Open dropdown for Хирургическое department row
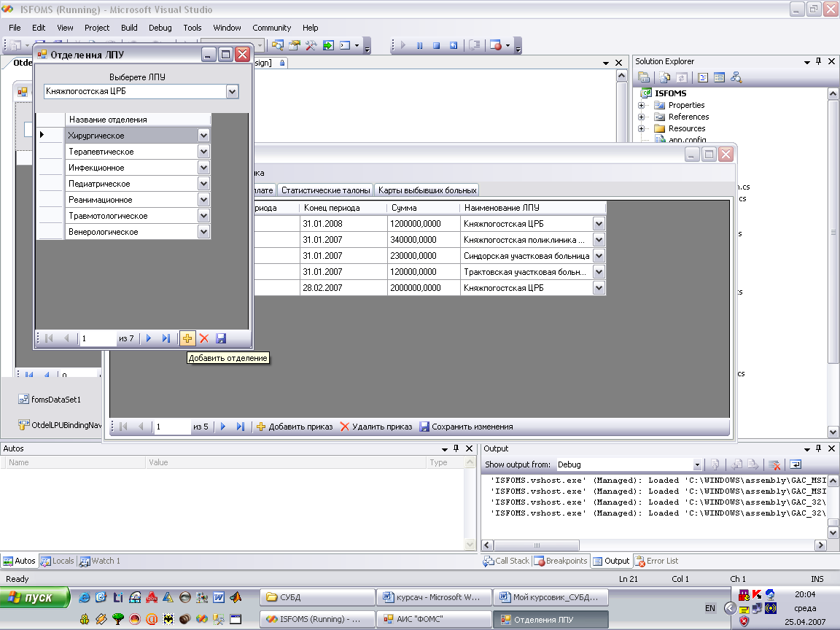 203,136
